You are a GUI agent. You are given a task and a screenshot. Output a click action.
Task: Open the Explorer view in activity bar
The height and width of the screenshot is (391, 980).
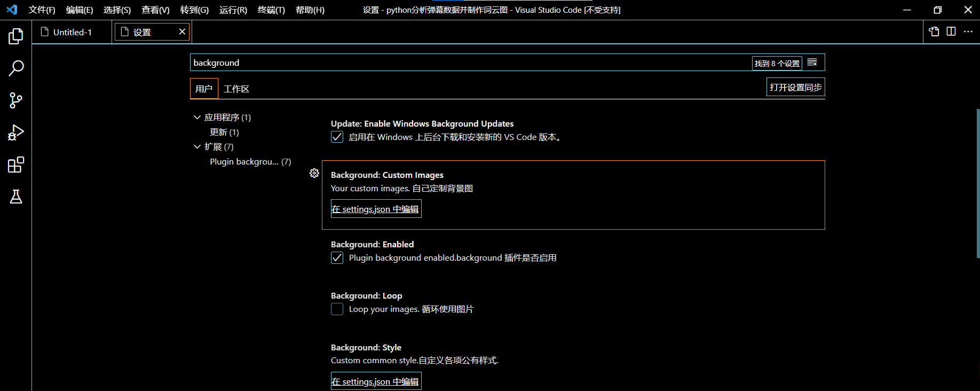pyautogui.click(x=16, y=36)
